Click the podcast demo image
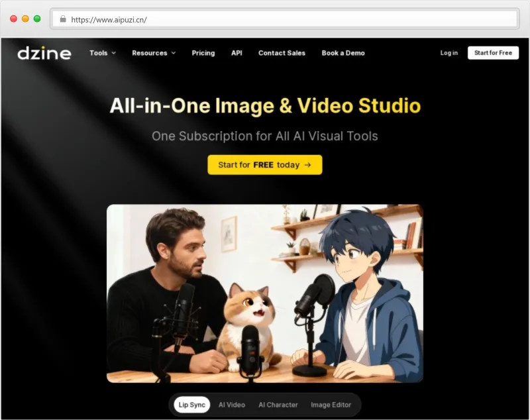Image resolution: width=530 pixels, height=420 pixels. 264,293
